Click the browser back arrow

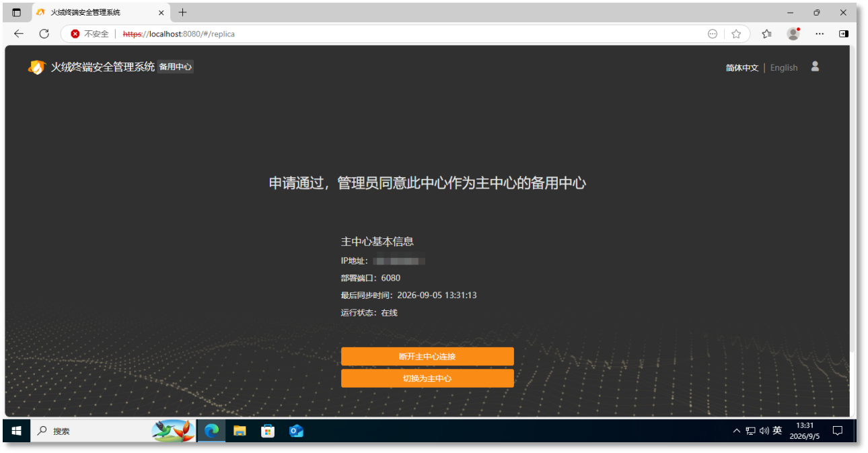[19, 34]
